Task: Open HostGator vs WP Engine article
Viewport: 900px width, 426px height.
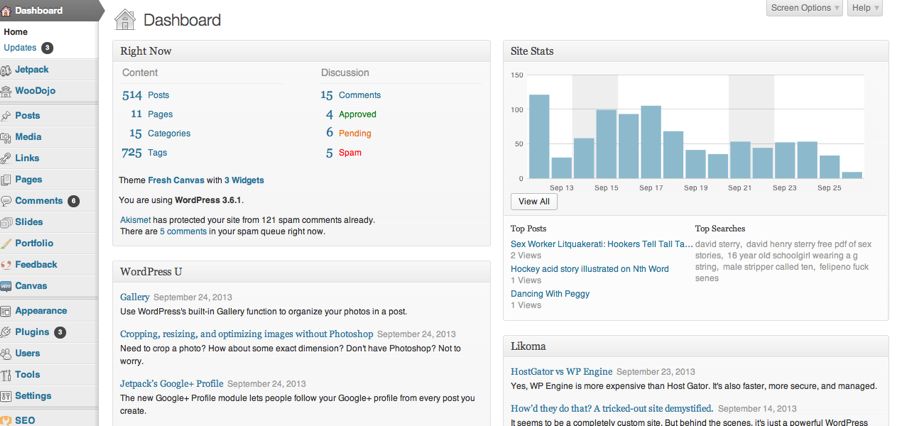Action: pos(561,371)
